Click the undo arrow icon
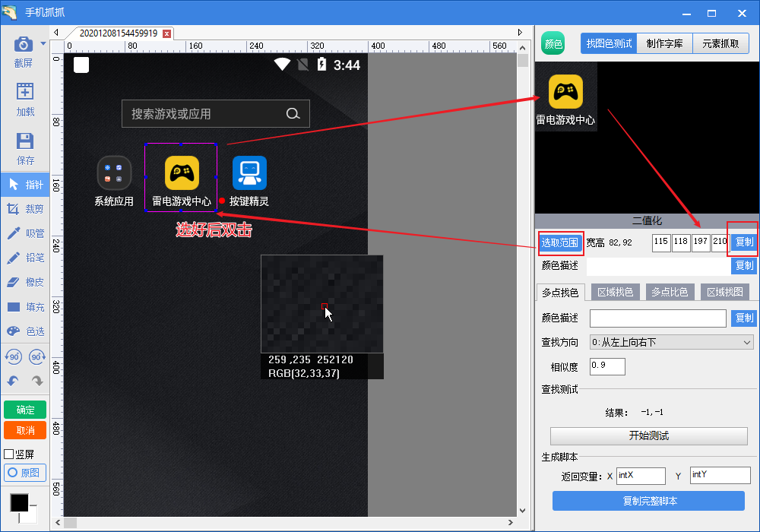The height and width of the screenshot is (532, 760). (x=13, y=381)
